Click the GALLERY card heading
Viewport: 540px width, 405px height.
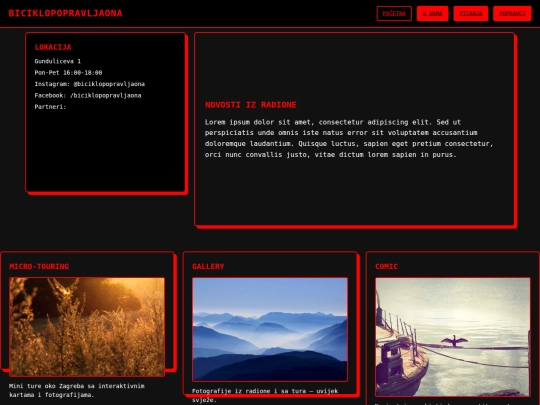pos(208,266)
